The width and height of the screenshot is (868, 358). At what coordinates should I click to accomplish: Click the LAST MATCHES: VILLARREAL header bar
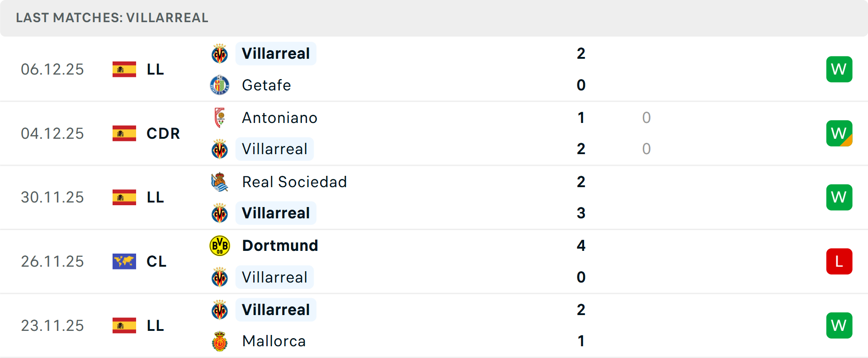[111, 18]
